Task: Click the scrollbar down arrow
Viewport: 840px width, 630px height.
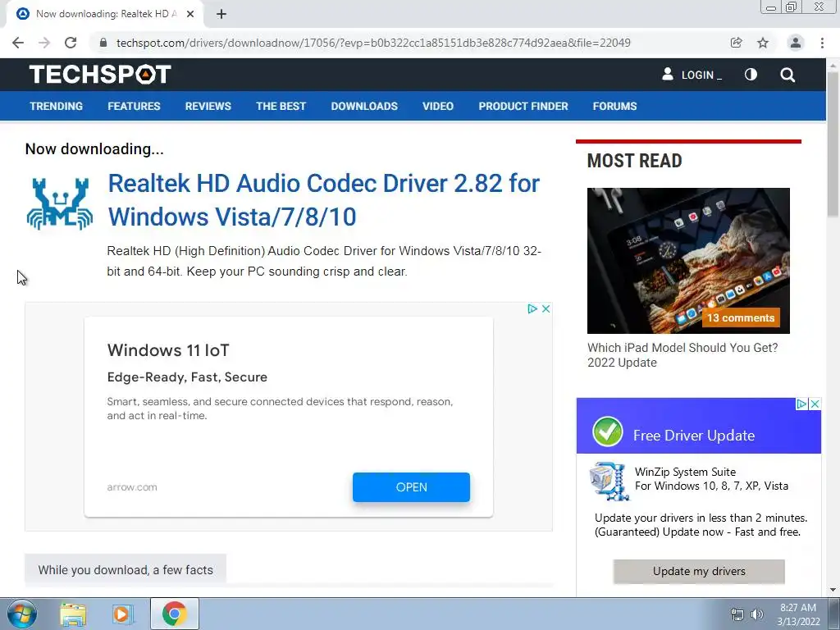Action: pos(833,590)
